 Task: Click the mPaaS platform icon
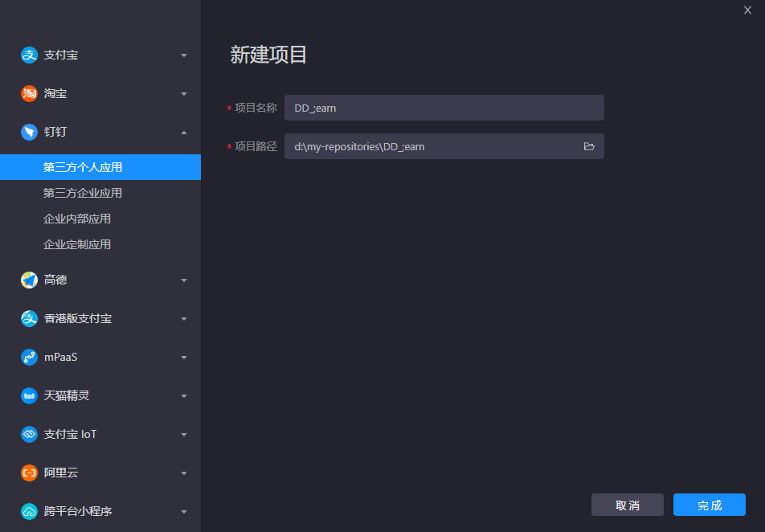[x=28, y=357]
